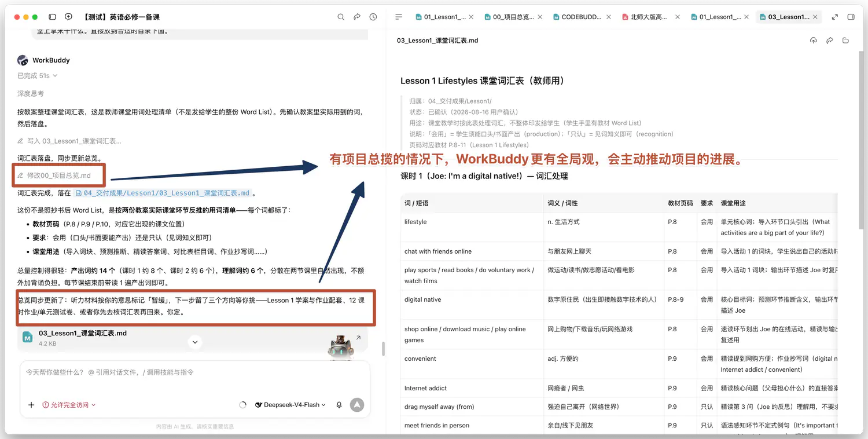Click the 网瘾者 / 网虫 meaning cell
Viewport: 868px width, 439px height.
[x=603, y=388]
